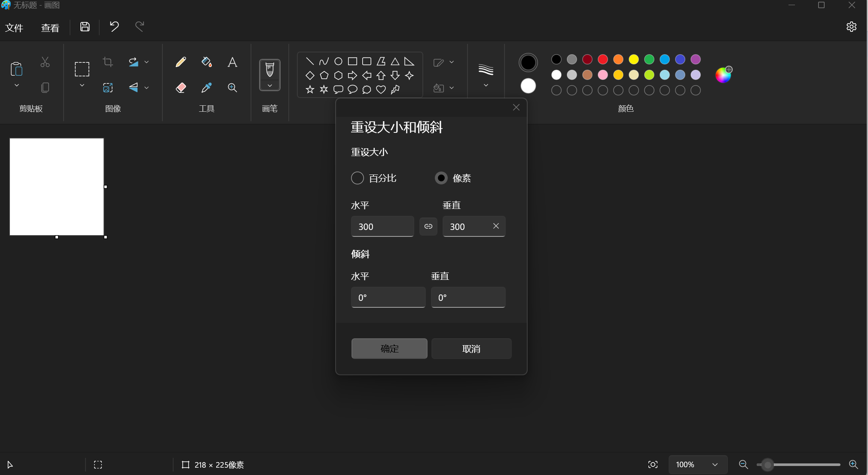Select the black Color 1 circle
The image size is (868, 475).
[x=528, y=63]
